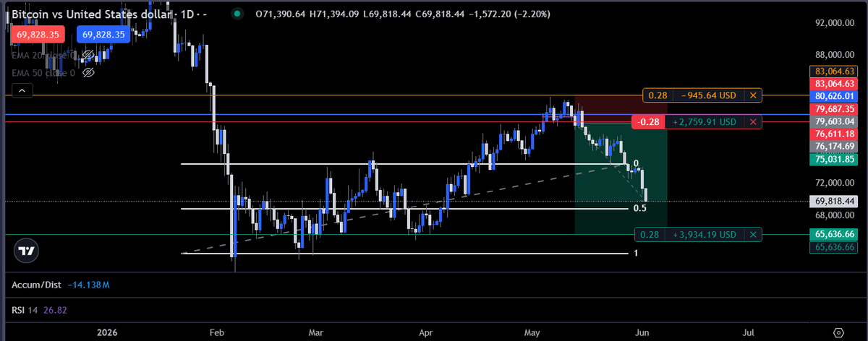Click the green market status dot
This screenshot has height=341, width=868.
click(238, 13)
